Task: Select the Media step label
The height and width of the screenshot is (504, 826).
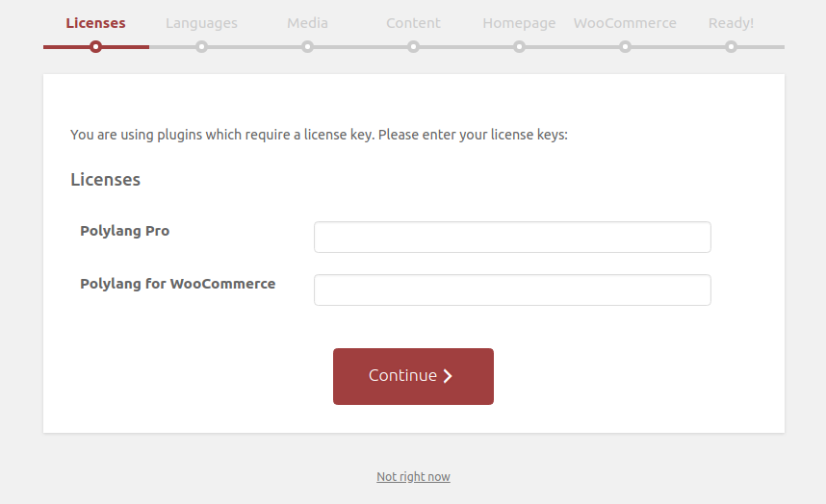Action: [x=307, y=23]
